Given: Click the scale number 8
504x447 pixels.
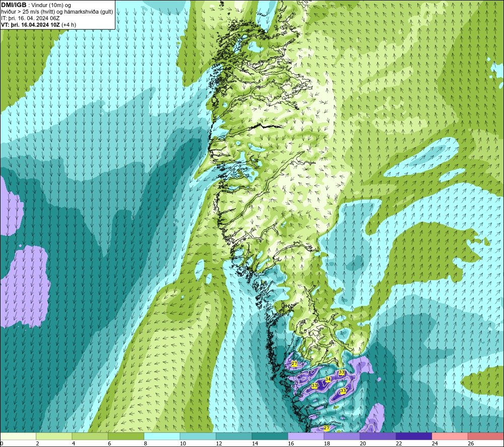Looking at the screenshot, I should pos(146,443).
